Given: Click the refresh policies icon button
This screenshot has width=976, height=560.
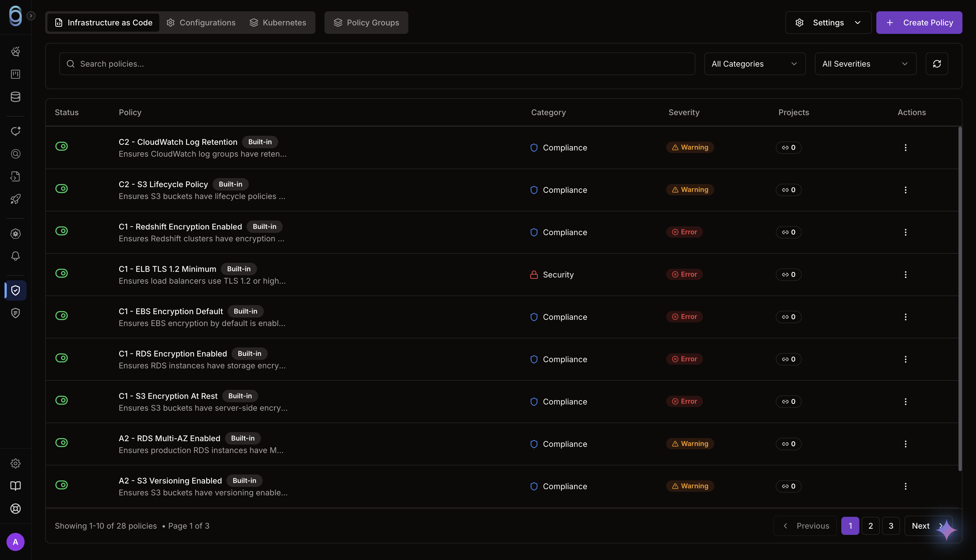Looking at the screenshot, I should coord(936,64).
